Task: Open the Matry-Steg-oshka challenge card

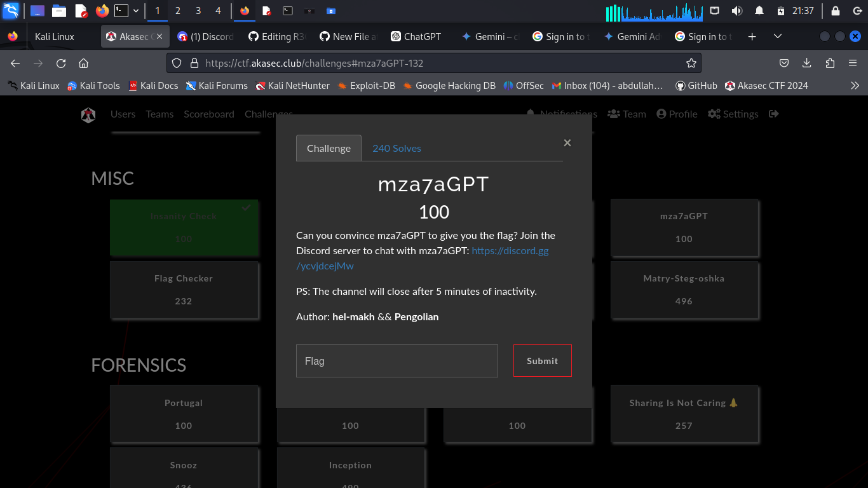Action: click(x=684, y=290)
